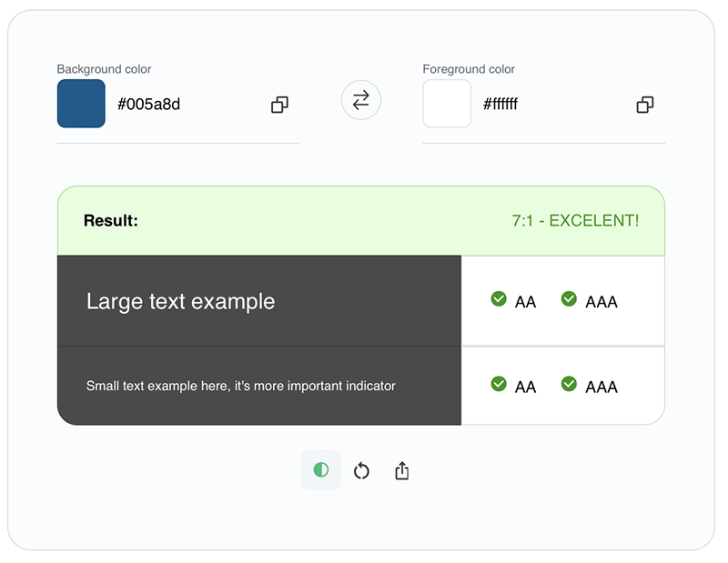Click the AA checkmark for small text
The height and width of the screenshot is (563, 728).
499,385
